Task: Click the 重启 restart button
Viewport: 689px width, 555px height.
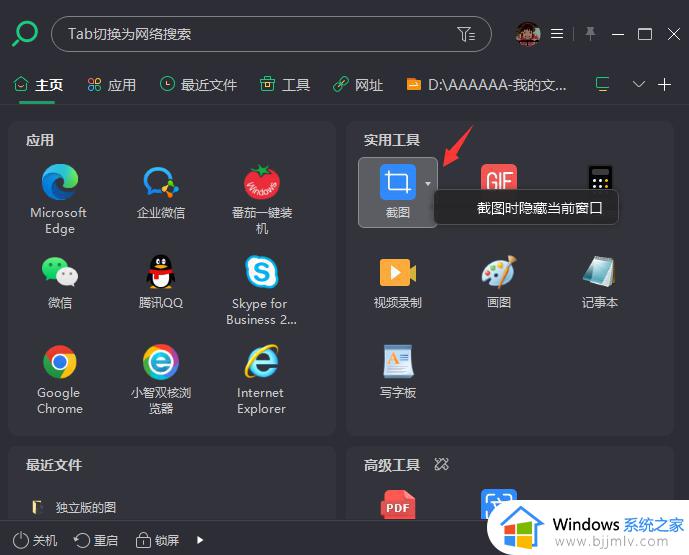Action: pos(95,540)
